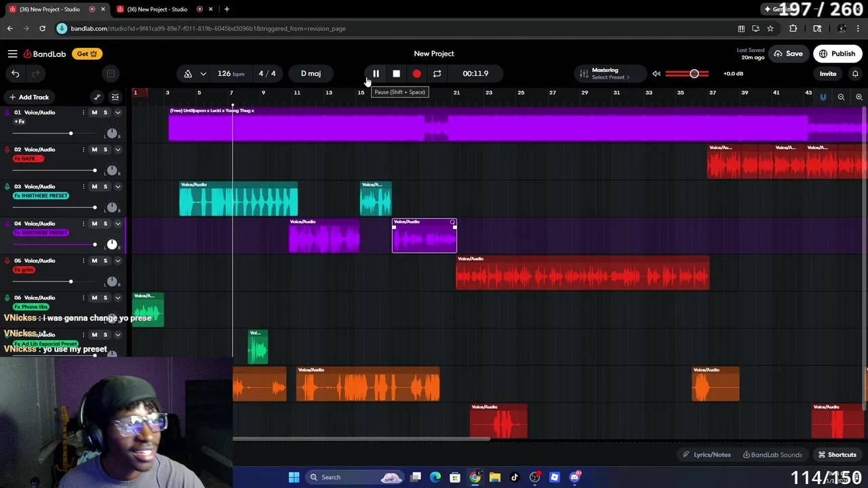Click the Add Track button
Image resolution: width=868 pixels, height=488 pixels.
pos(28,97)
